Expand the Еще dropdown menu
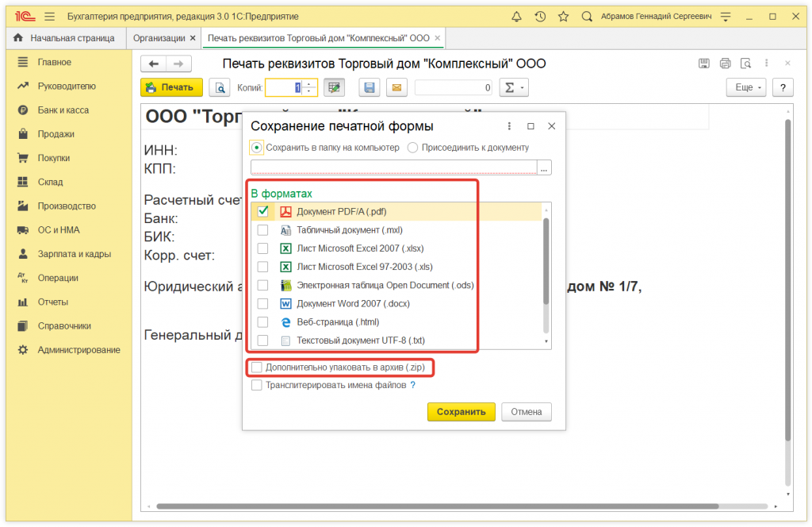The image size is (812, 527). 749,88
